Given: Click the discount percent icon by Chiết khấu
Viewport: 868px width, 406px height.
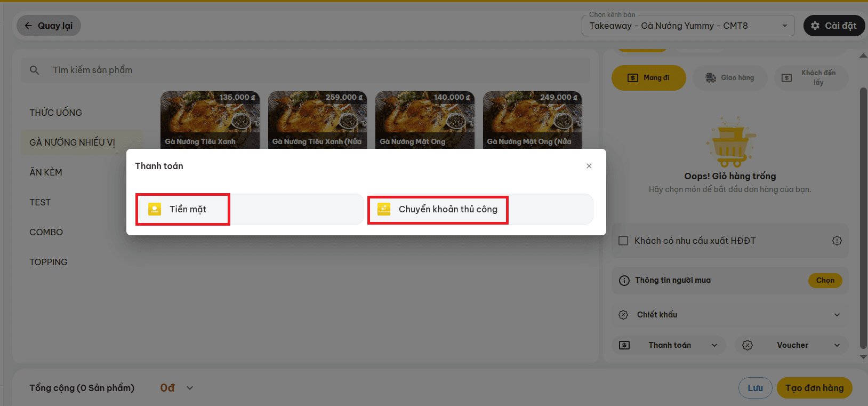Looking at the screenshot, I should pyautogui.click(x=623, y=315).
